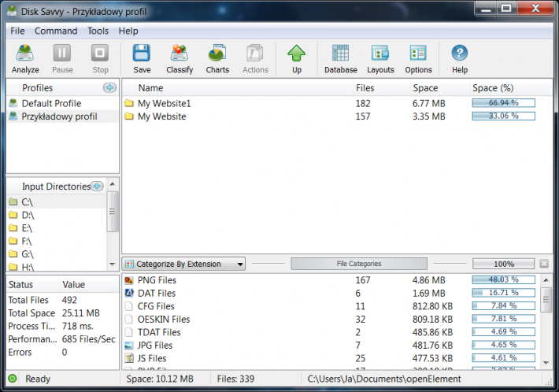This screenshot has width=559, height=392.
Task: Click the PNG Files type icon
Action: click(129, 280)
